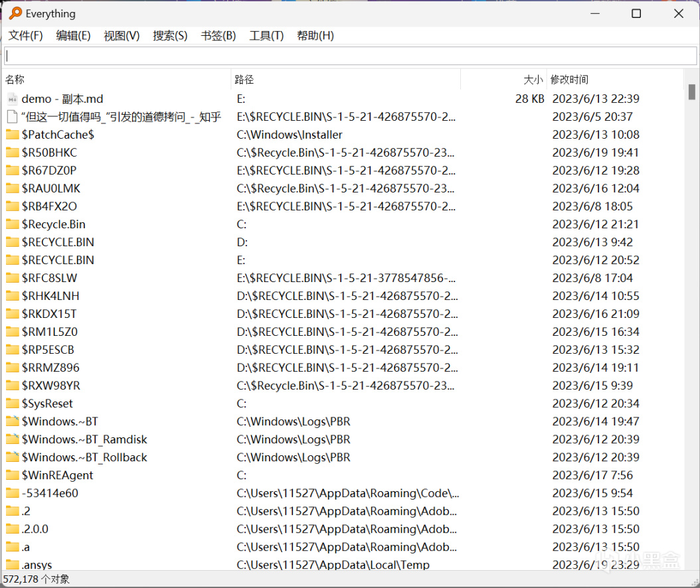Click the date "2023/6/16 12:04"

pos(596,188)
